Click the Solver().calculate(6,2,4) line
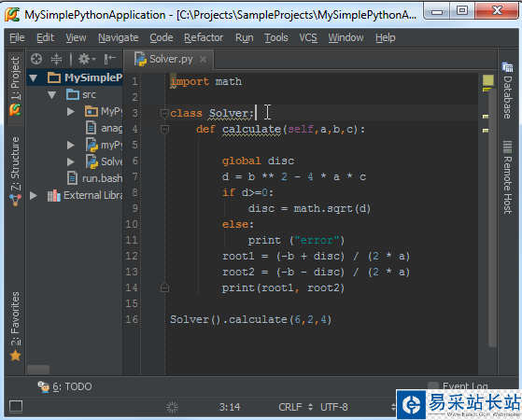The height and width of the screenshot is (420, 522). click(x=250, y=319)
